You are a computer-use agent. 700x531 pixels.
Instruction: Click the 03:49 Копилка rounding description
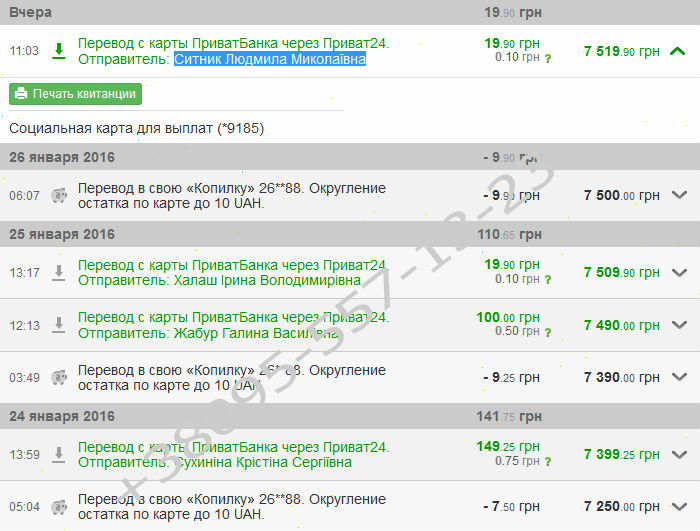click(x=232, y=378)
